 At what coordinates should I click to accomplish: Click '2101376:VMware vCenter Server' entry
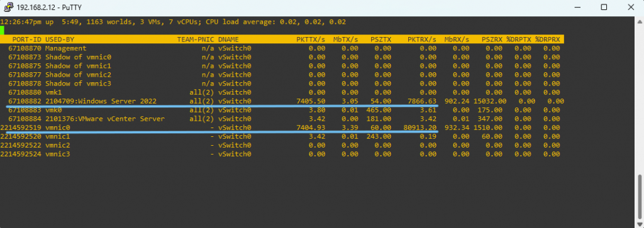click(105, 119)
